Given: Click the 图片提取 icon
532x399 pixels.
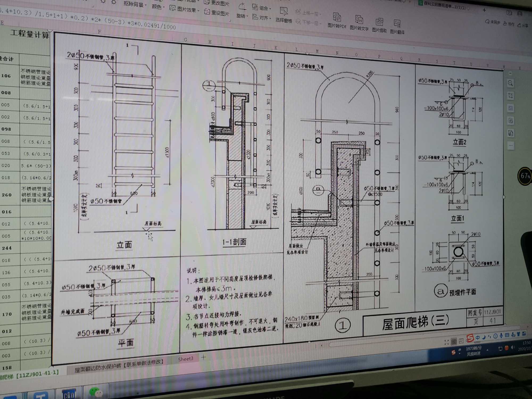Looking at the screenshot, I should coord(379,25).
